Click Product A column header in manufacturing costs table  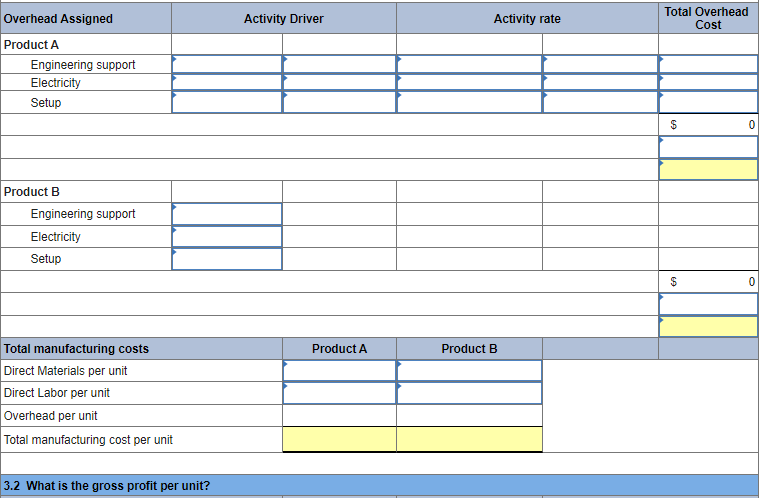click(339, 349)
